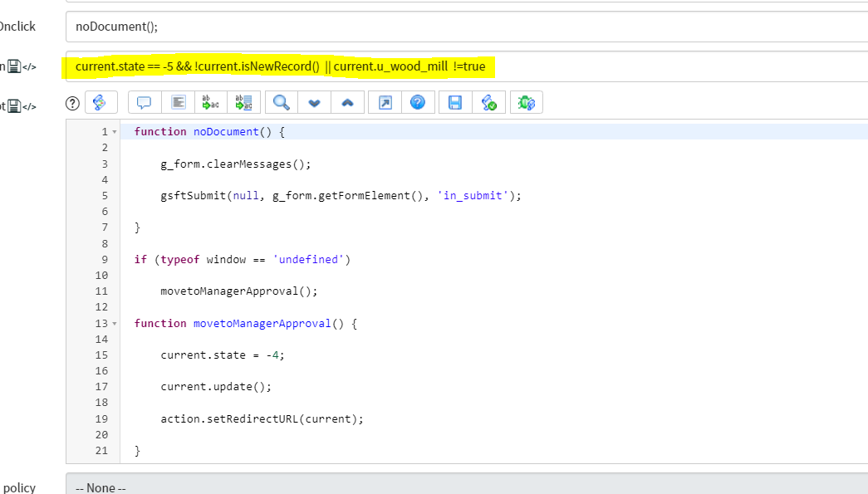Click 'current.update();' code line

(x=216, y=387)
